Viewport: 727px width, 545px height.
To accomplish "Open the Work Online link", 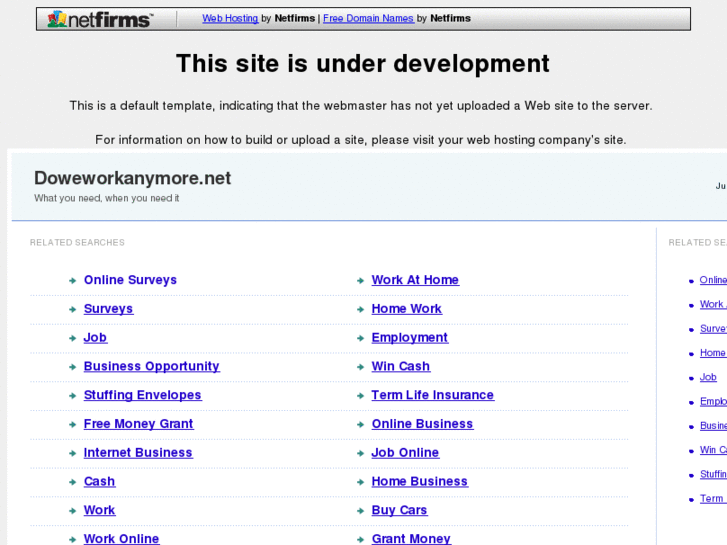I will click(x=121, y=539).
